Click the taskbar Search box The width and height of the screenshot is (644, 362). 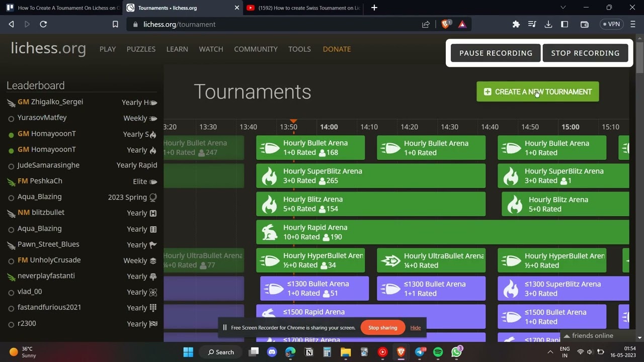[x=220, y=352]
